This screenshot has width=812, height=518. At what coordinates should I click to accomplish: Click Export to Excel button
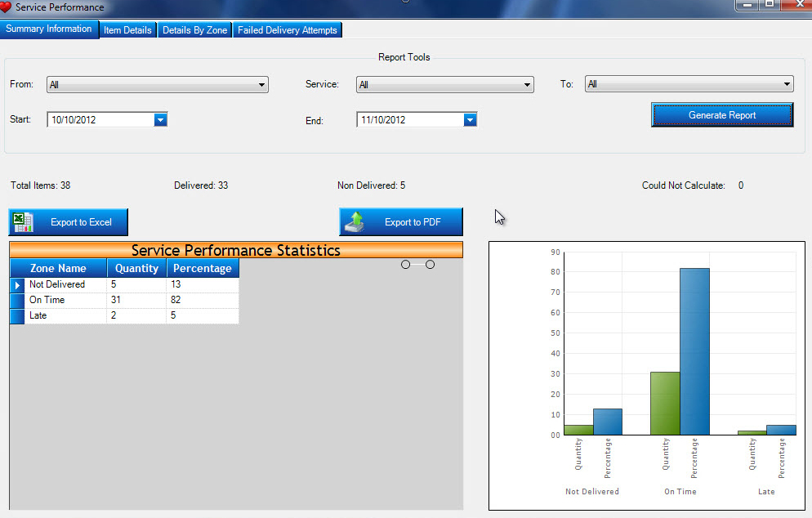point(69,222)
